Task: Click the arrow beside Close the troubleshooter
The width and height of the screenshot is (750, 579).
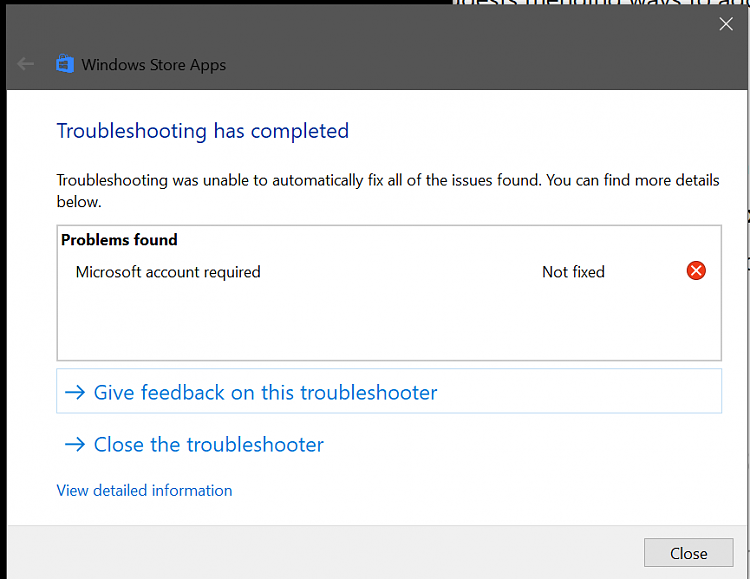Action: pos(75,445)
